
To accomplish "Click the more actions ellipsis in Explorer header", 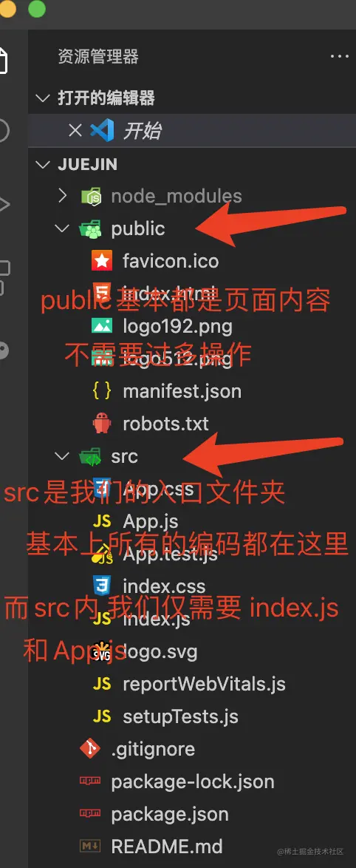I will click(x=339, y=56).
